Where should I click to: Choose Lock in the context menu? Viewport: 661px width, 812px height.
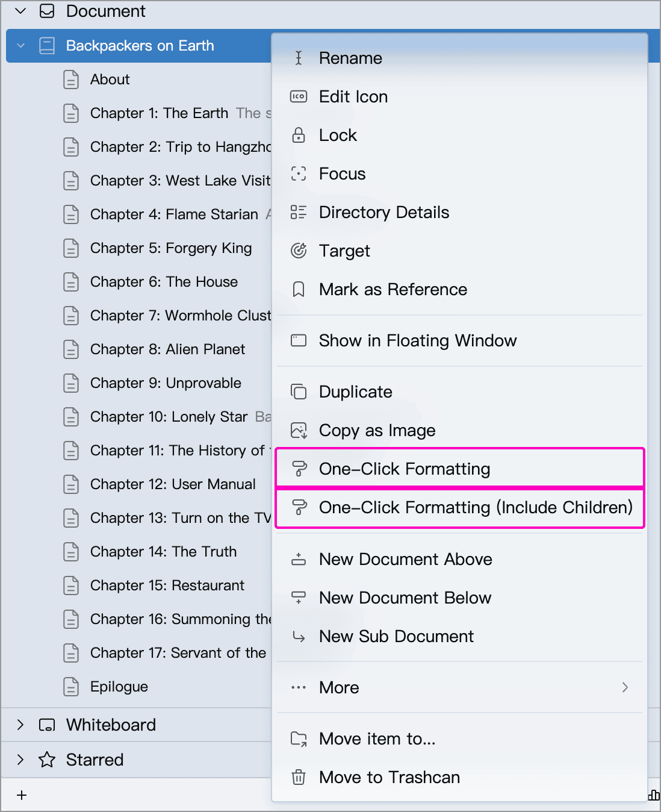460,135
